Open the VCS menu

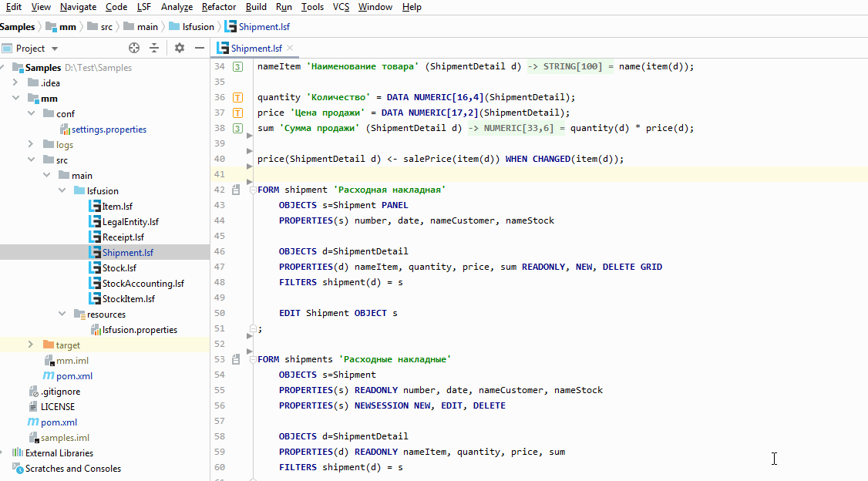click(x=341, y=7)
